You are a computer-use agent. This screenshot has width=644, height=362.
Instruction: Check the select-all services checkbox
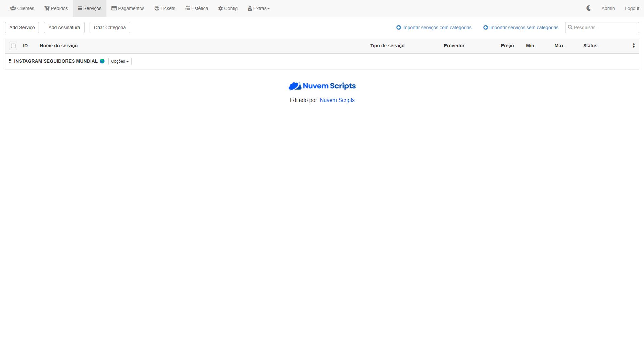click(x=13, y=46)
